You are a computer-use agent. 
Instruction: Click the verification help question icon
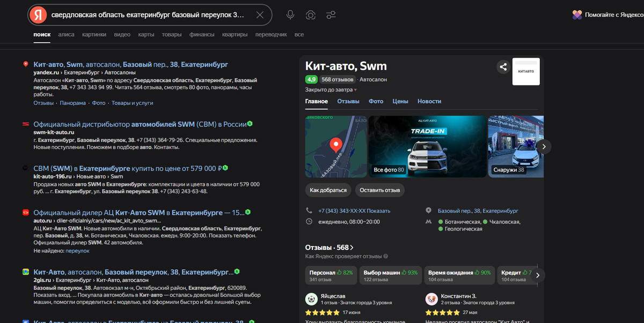386,257
